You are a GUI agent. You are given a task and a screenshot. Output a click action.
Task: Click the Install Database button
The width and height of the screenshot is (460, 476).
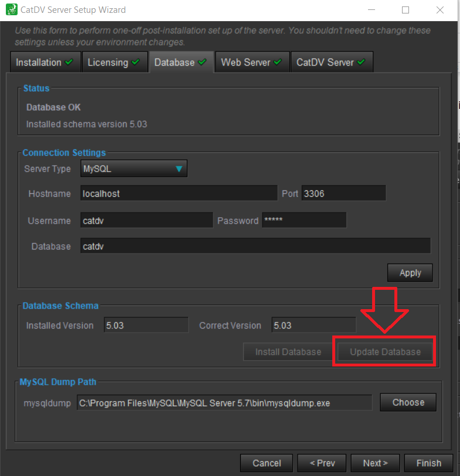(288, 352)
